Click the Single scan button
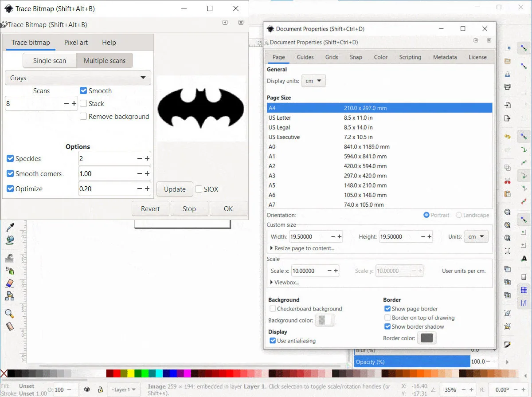 (50, 61)
